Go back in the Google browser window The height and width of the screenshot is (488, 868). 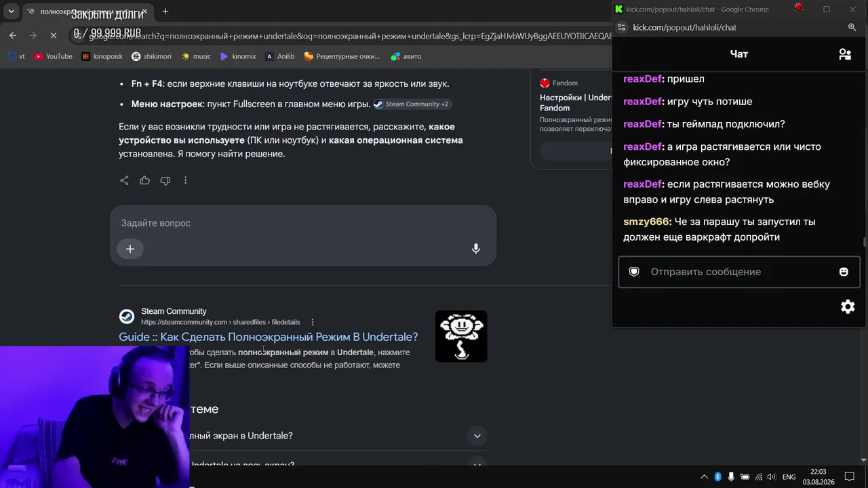13,35
